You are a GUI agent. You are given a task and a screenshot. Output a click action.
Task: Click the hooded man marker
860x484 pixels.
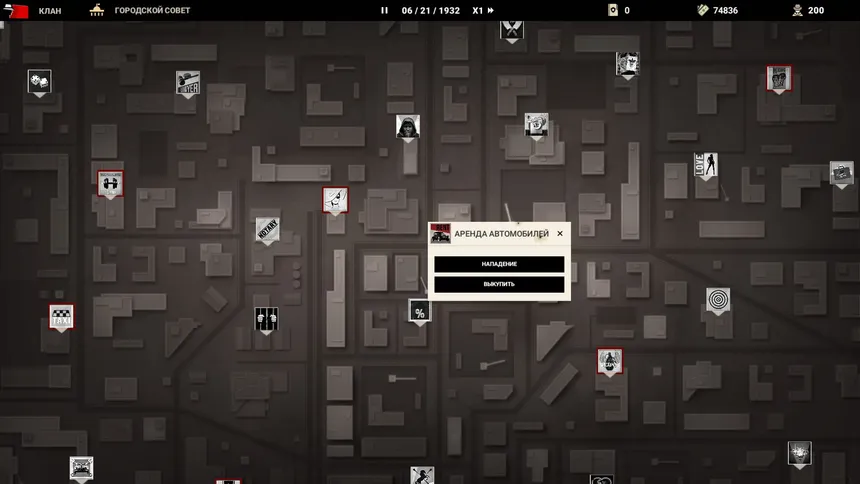(408, 127)
